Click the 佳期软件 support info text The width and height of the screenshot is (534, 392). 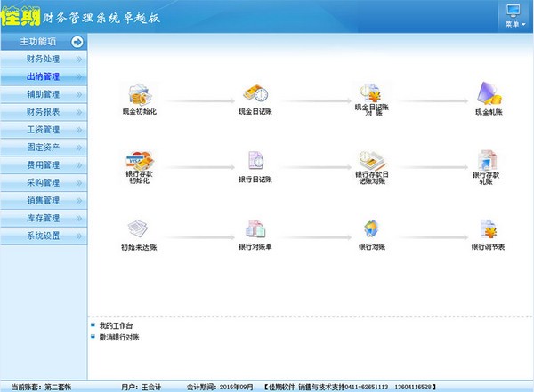point(350,387)
